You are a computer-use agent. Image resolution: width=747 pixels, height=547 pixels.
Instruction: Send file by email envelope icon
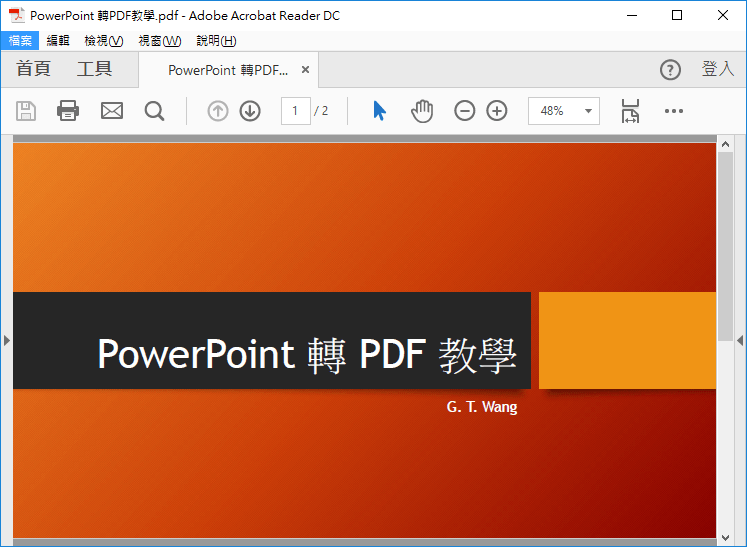(x=112, y=111)
